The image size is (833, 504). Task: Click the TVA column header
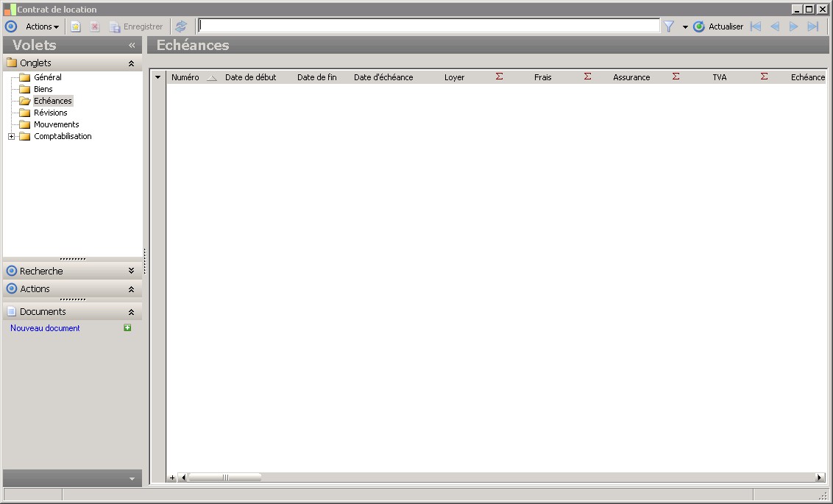pos(720,77)
